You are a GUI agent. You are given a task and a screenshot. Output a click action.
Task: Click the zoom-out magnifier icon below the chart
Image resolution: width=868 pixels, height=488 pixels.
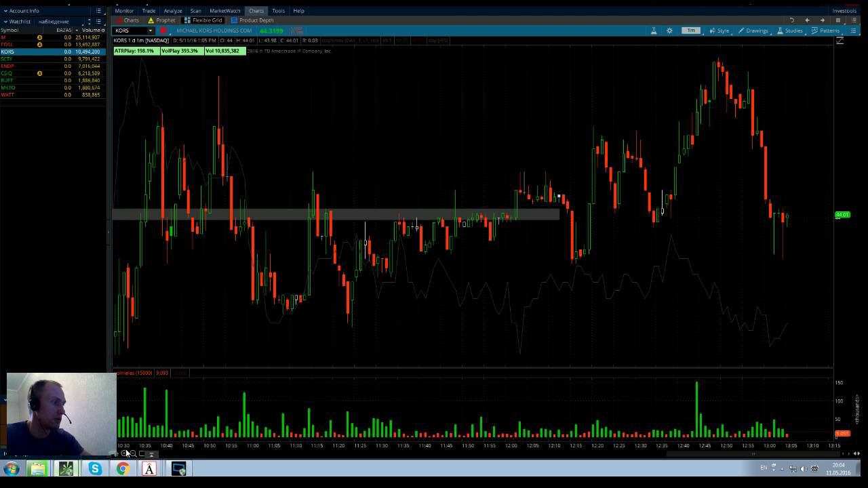(x=133, y=453)
